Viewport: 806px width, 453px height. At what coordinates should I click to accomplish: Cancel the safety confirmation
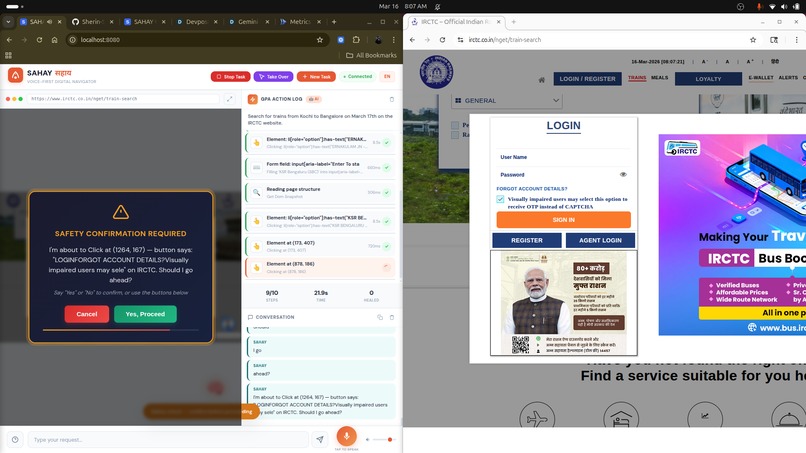(x=86, y=314)
